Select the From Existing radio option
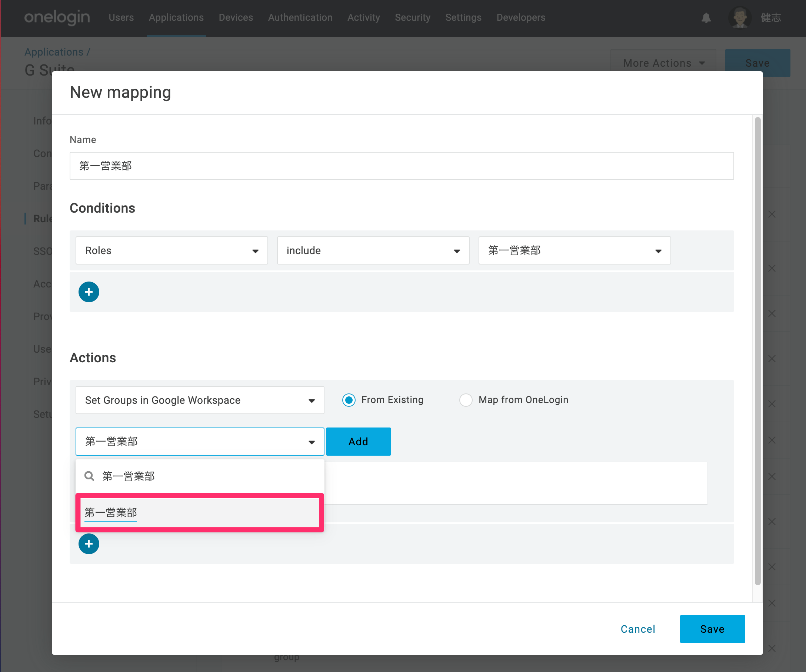This screenshot has width=806, height=672. pos(349,400)
